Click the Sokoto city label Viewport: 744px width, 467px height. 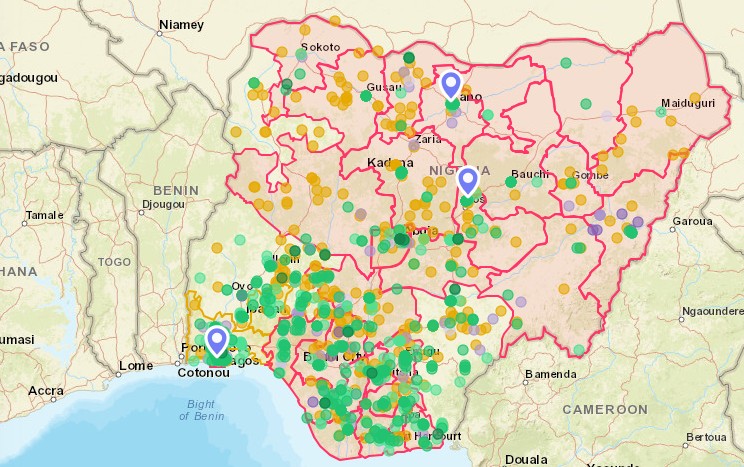(x=321, y=47)
